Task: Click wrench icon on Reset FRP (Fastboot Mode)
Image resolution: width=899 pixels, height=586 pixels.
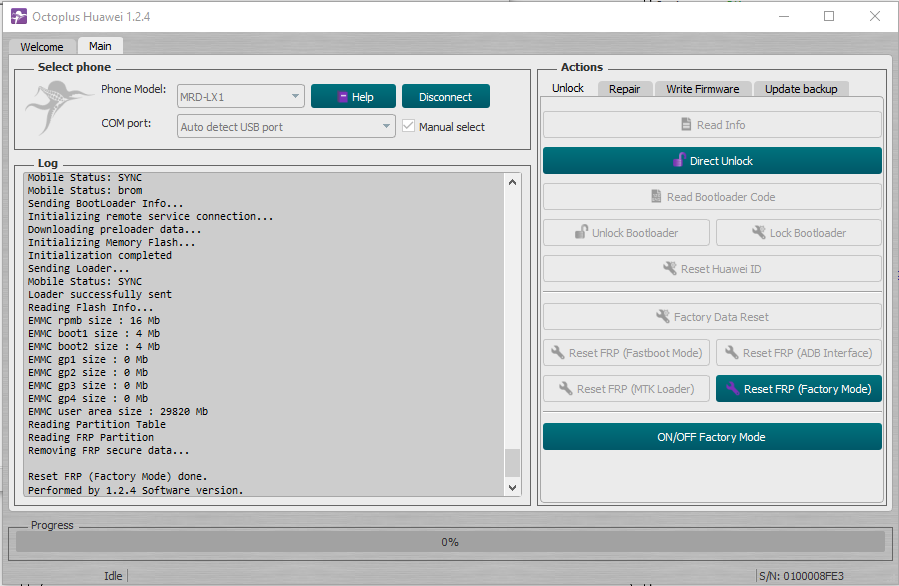Action: 558,353
